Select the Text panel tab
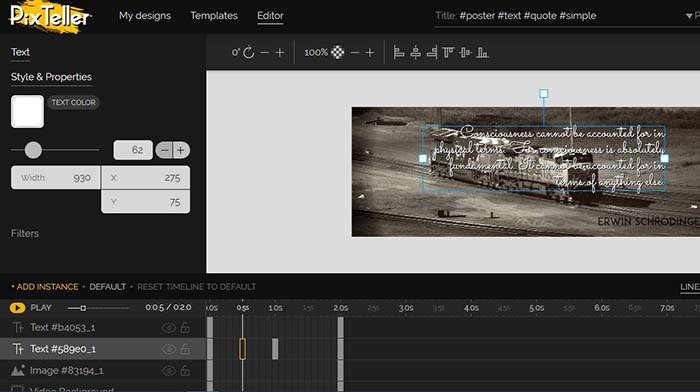Viewport: 700px width, 392px height. tap(20, 53)
